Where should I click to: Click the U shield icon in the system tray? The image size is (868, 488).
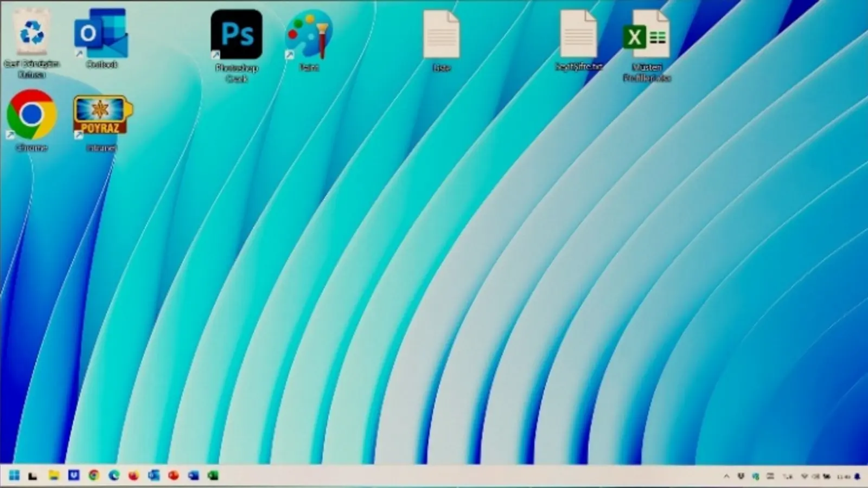tap(741, 476)
